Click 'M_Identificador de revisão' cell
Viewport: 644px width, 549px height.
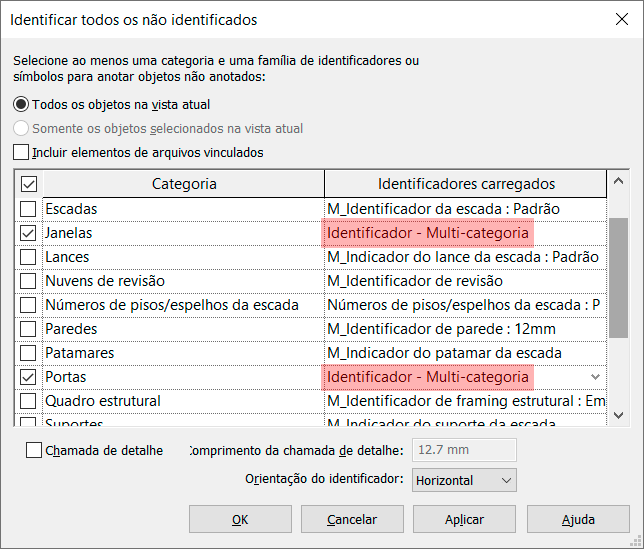(465, 281)
